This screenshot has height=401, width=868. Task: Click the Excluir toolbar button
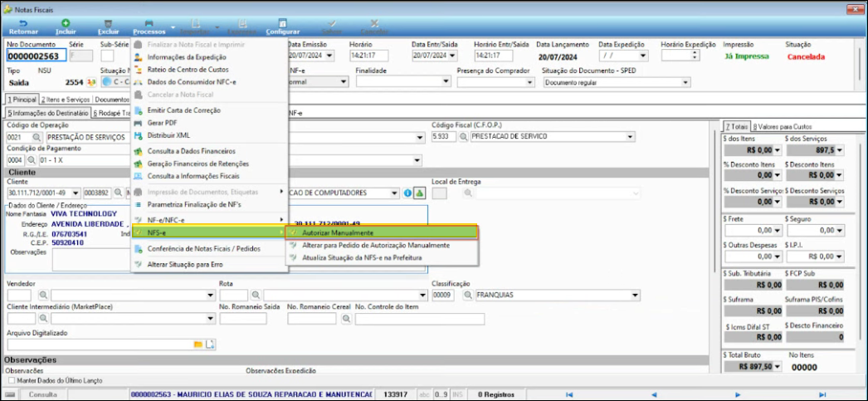(x=108, y=27)
